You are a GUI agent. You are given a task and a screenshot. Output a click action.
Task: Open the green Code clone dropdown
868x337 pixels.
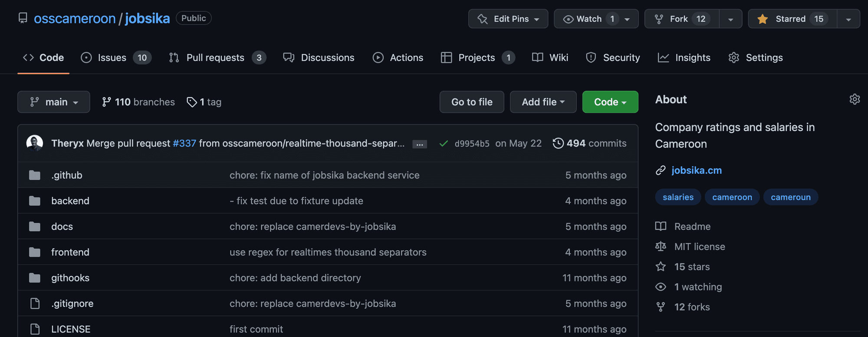point(610,102)
